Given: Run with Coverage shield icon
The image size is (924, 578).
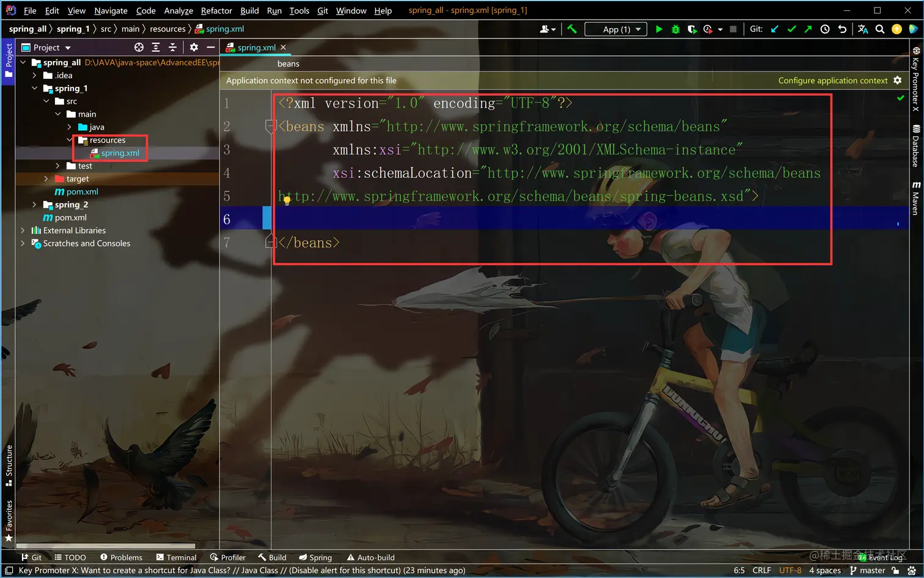Looking at the screenshot, I should [x=692, y=29].
